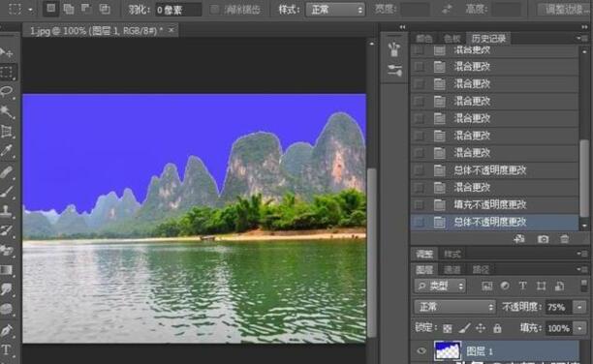This screenshot has height=364, width=593.
Task: Create new document from current history state
Action: [519, 239]
